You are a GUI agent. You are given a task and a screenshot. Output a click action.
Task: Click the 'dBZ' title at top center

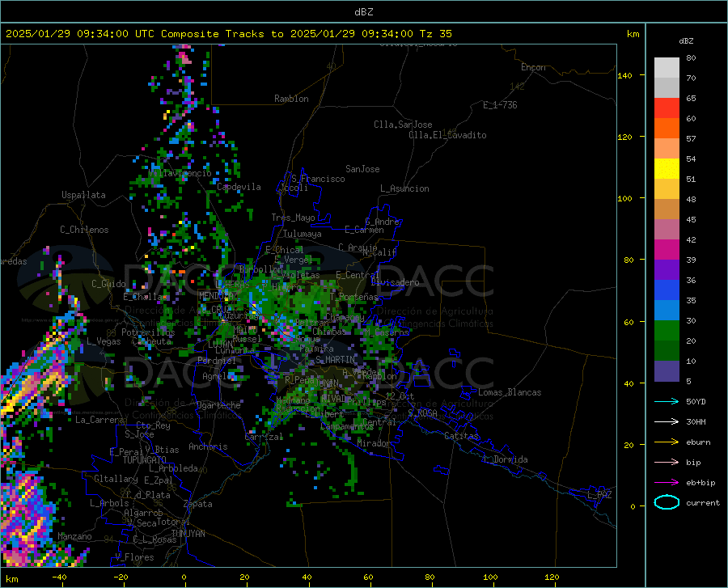pos(363,12)
